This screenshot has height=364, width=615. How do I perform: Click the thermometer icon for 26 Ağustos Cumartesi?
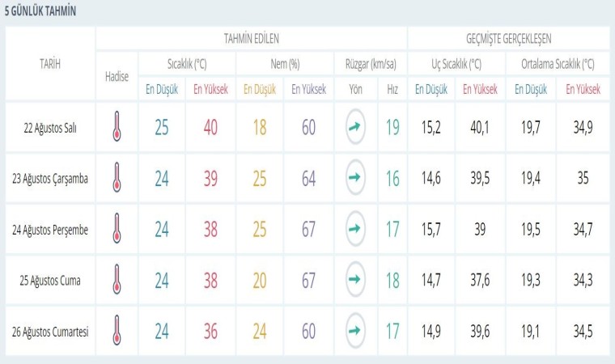point(117,330)
